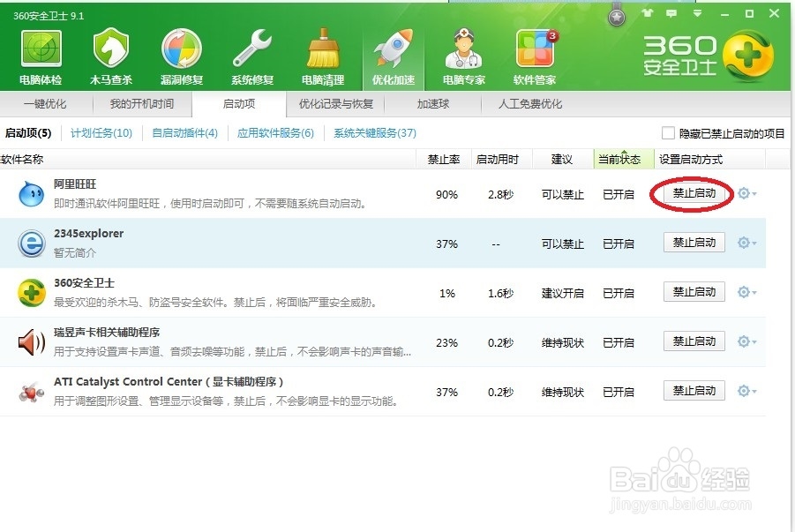795x532 pixels.
Task: Open gear options for ATI Catalyst row
Action: tap(746, 391)
